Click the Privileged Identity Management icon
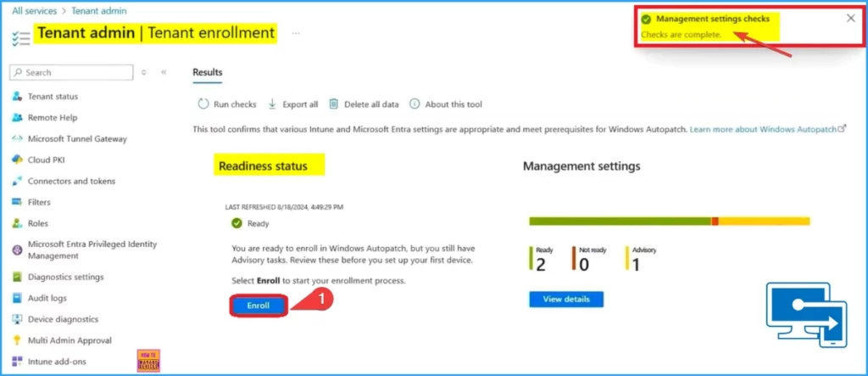Screen dimensions: 868x376 click(x=17, y=250)
